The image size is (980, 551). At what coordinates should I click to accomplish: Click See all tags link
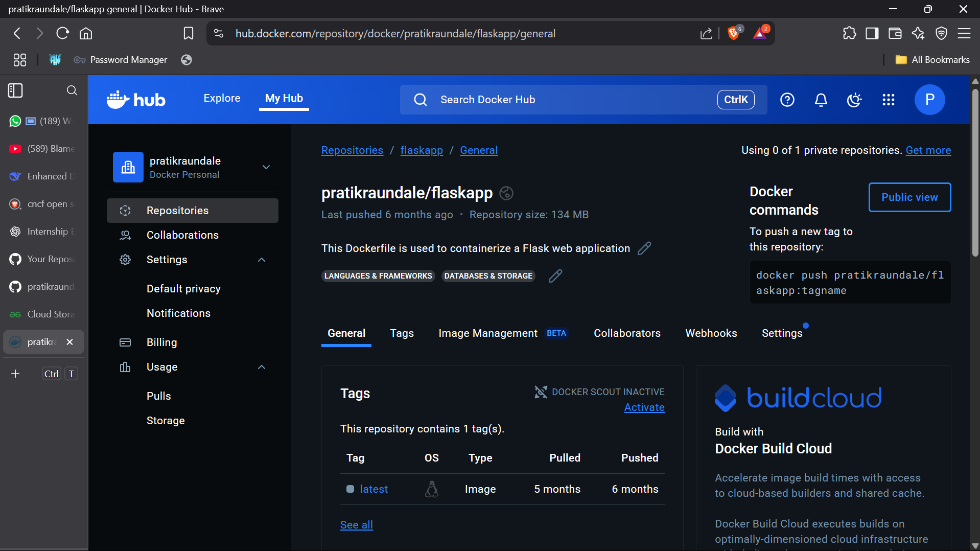click(356, 525)
